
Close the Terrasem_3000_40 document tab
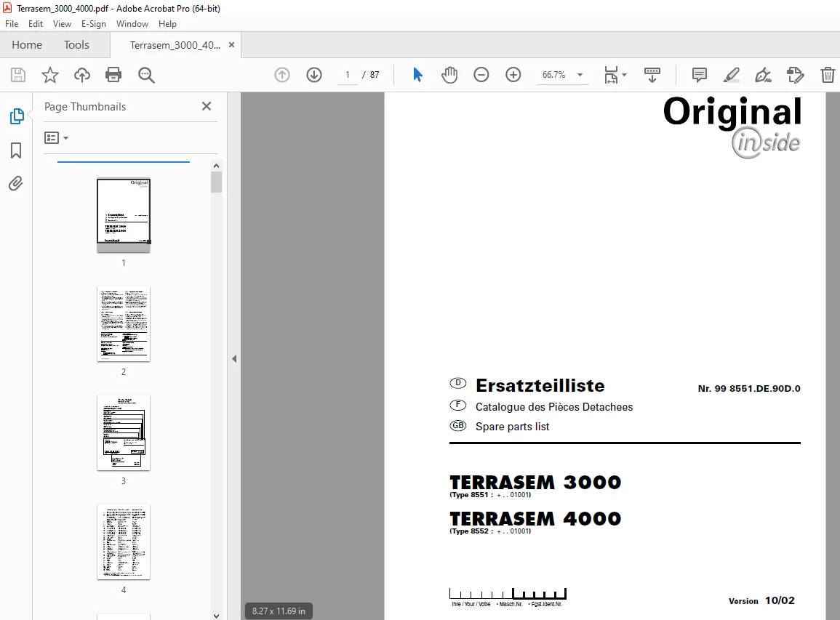(x=231, y=45)
